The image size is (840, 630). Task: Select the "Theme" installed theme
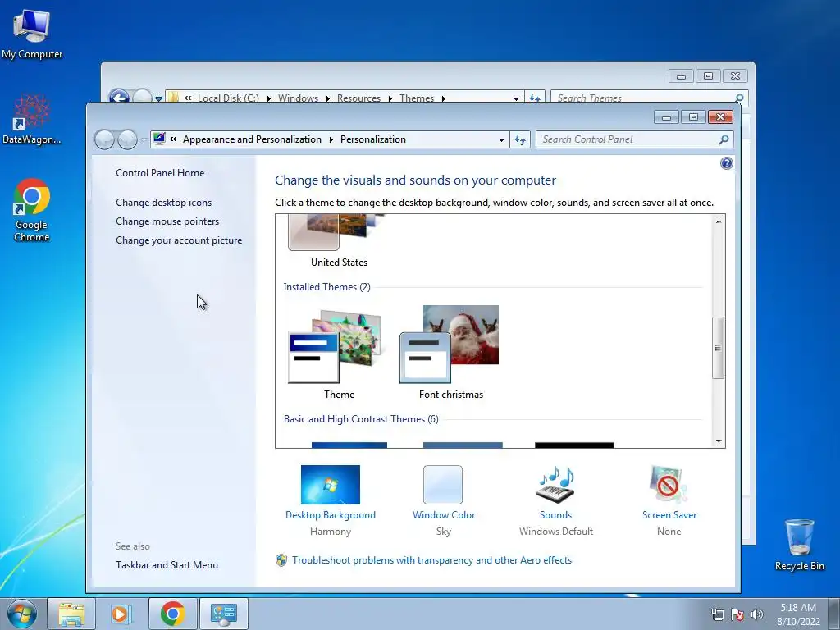coord(339,354)
